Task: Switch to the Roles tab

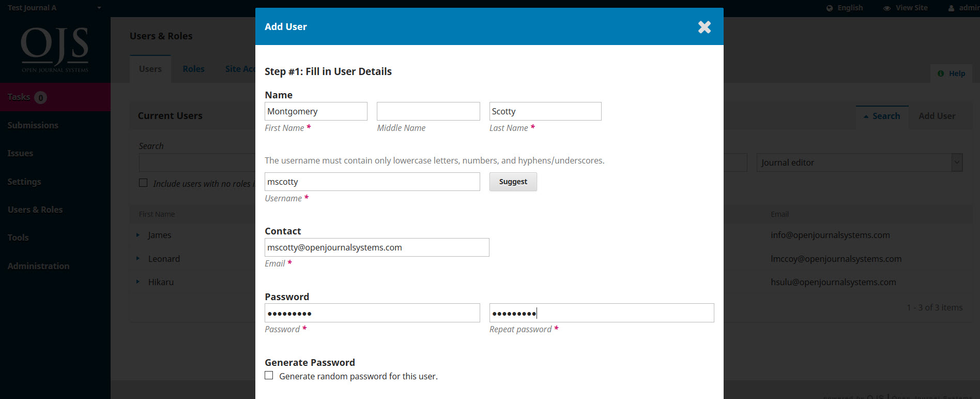Action: point(193,69)
